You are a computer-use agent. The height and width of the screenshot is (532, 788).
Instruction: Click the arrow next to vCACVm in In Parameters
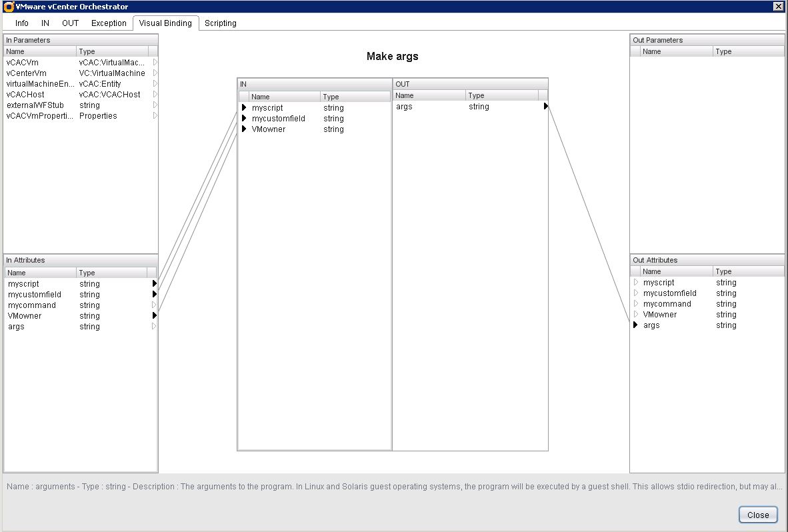coord(155,63)
